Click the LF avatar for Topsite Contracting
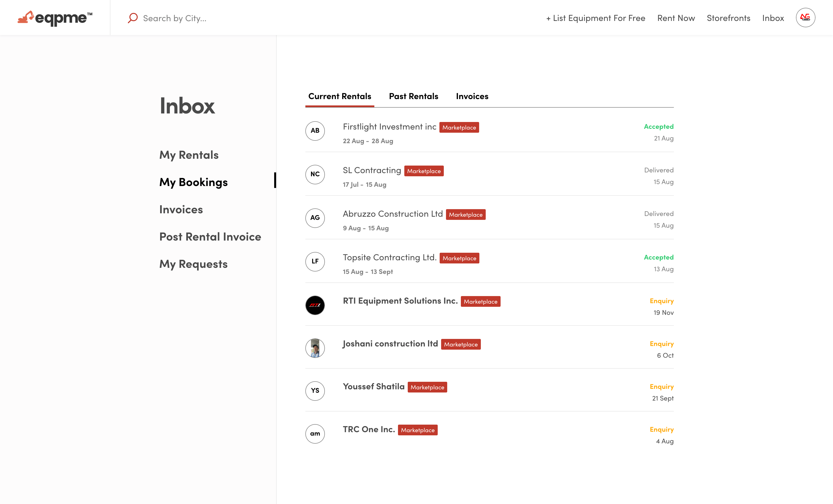The image size is (833, 504). [x=315, y=261]
